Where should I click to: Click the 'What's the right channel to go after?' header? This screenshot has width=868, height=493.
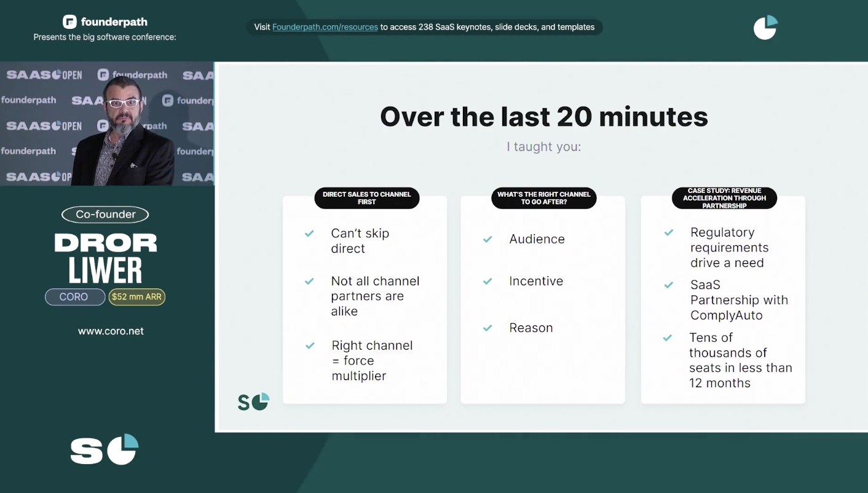click(544, 198)
